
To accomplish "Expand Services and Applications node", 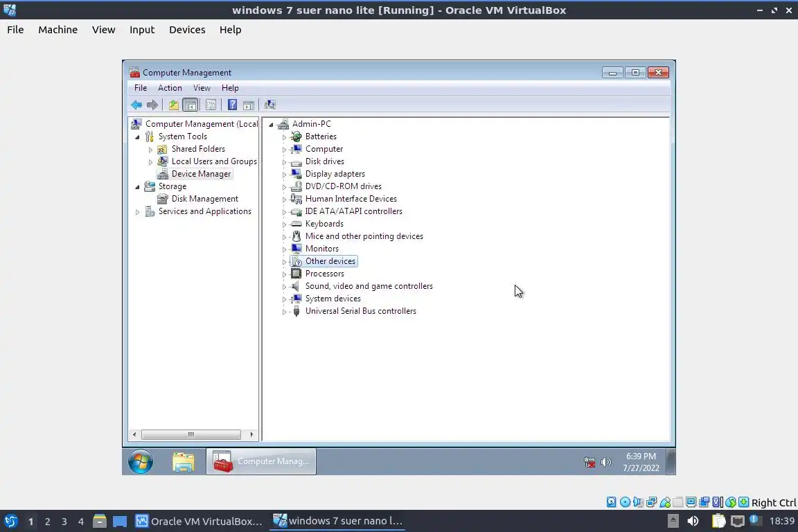I will point(137,212).
